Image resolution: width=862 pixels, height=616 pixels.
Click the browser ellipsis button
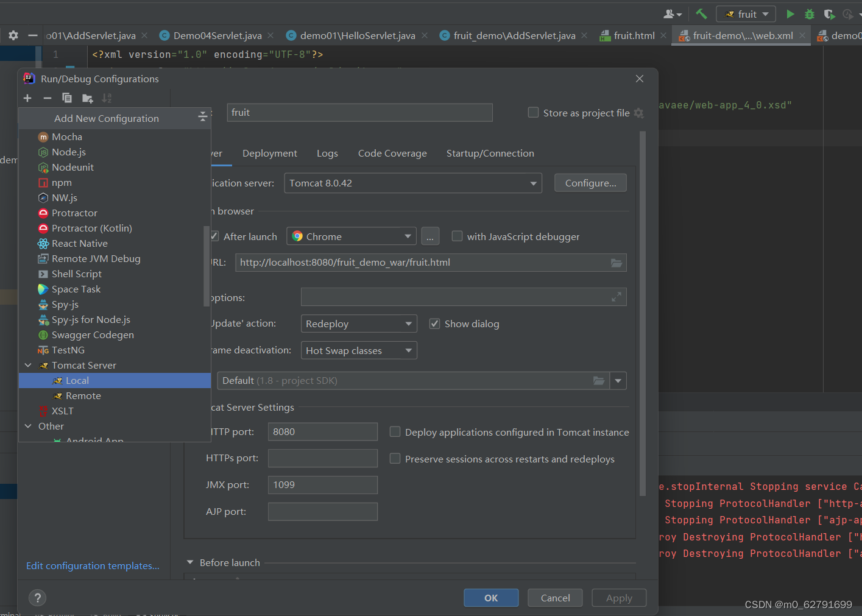pyautogui.click(x=430, y=236)
